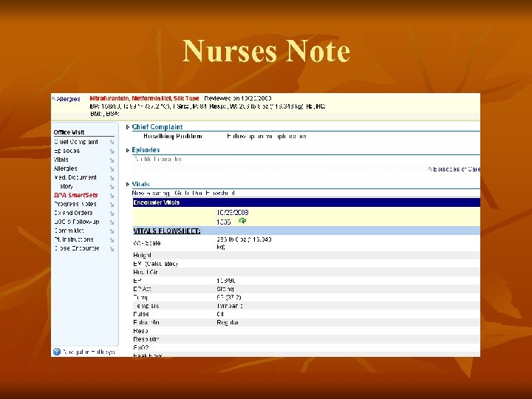The height and width of the screenshot is (399, 532).
Task: Click the small icon left of Allergies header
Action: [53, 99]
